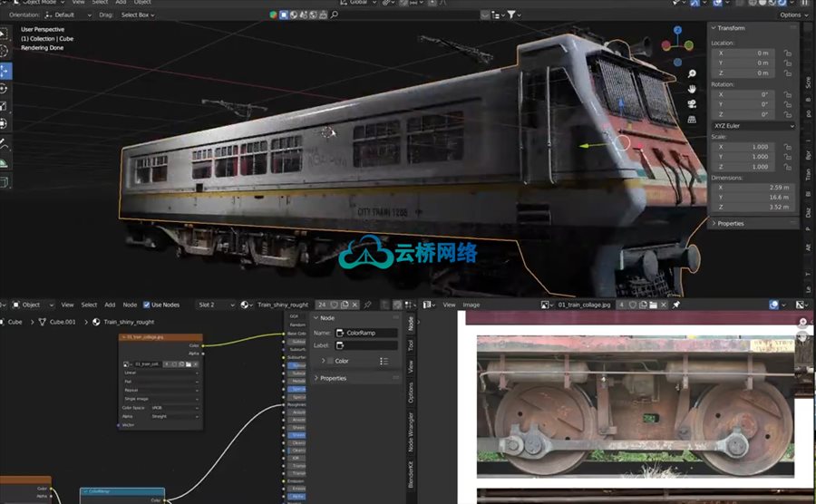This screenshot has height=504, width=816.
Task: Open the XYZ Euler rotation mode dropdown
Action: (x=753, y=126)
